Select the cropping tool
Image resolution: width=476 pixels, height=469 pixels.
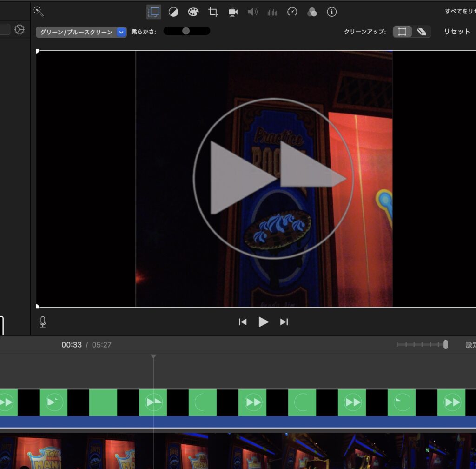(x=213, y=12)
